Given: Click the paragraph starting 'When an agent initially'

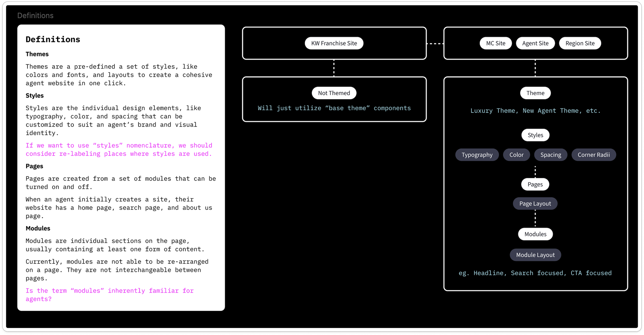Looking at the screenshot, I should tap(119, 208).
